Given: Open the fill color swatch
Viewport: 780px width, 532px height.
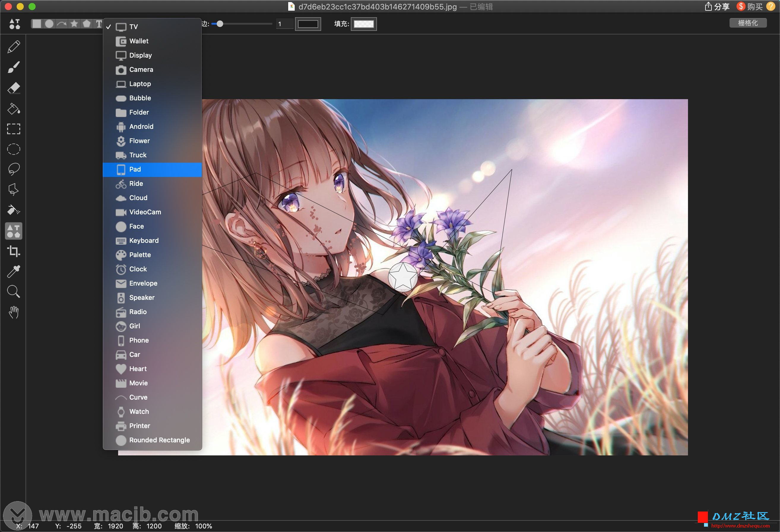Looking at the screenshot, I should click(x=364, y=24).
